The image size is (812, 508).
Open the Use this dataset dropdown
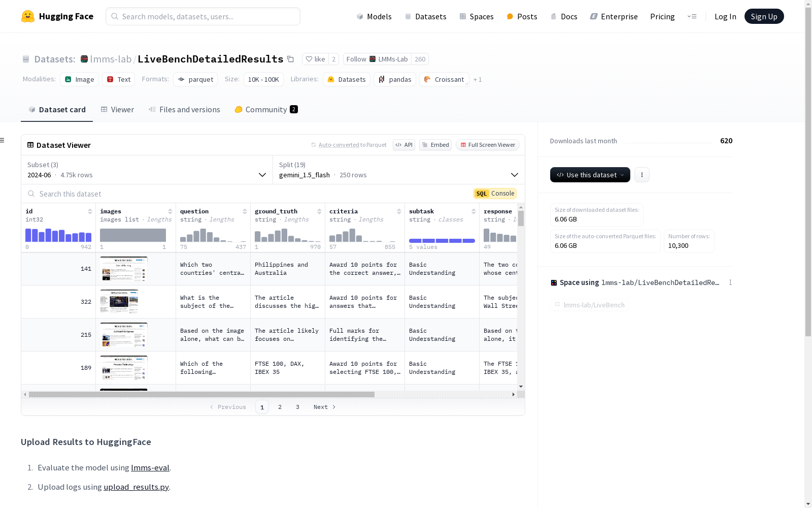590,175
